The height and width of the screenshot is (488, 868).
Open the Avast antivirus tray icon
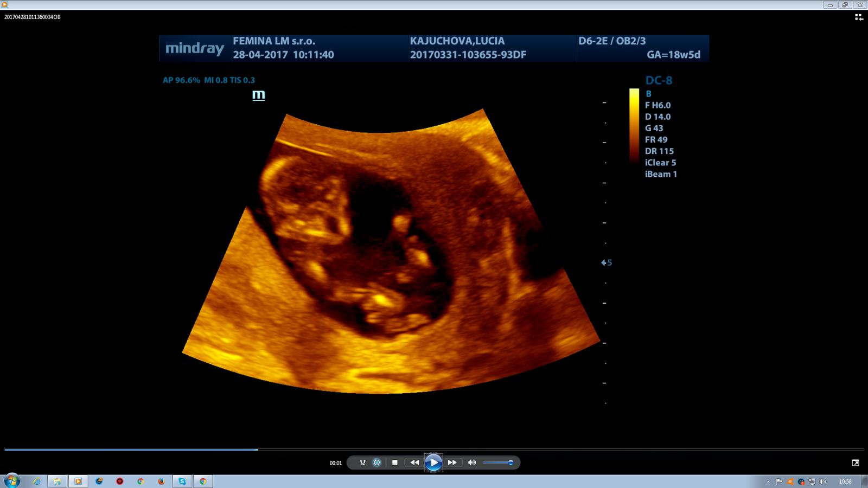point(790,481)
